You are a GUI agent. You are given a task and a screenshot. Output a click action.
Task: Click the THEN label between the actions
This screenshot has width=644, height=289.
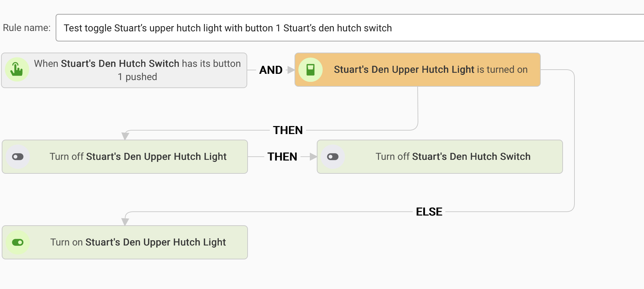click(282, 157)
